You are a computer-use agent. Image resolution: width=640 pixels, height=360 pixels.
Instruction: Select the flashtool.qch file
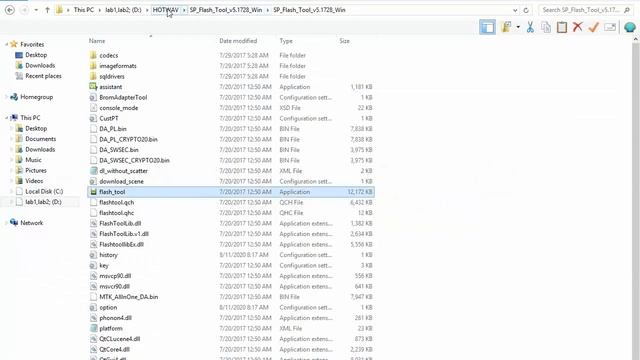231,202
